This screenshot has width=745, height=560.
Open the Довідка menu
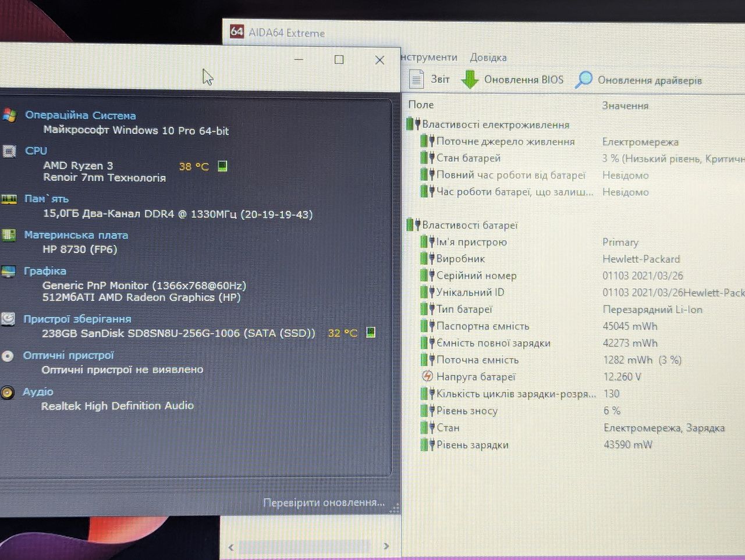point(488,58)
